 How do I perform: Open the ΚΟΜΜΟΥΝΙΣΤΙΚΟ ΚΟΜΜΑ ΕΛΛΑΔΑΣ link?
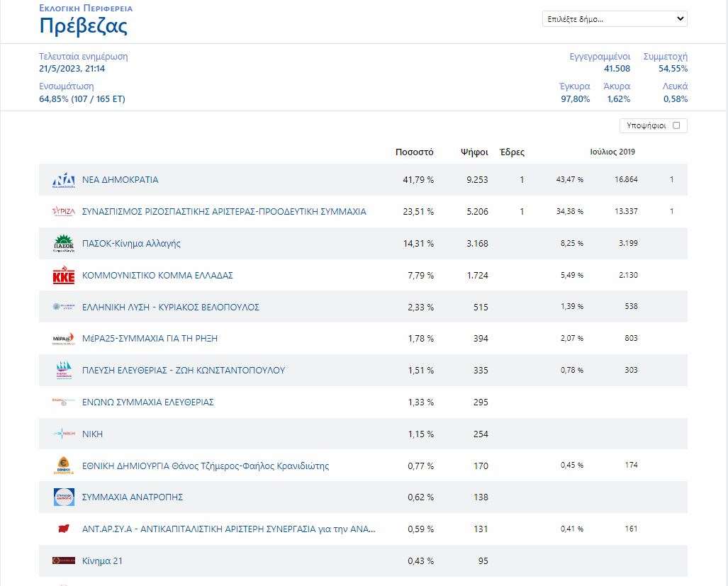(x=157, y=275)
